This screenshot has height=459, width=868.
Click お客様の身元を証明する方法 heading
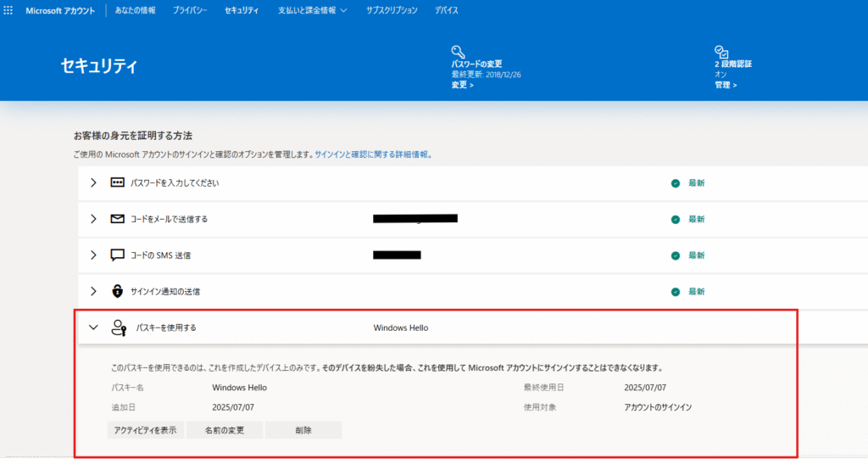coord(133,135)
